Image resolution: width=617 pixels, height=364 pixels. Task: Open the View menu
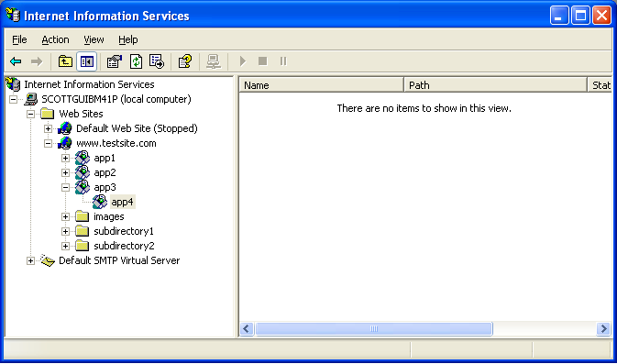(x=94, y=39)
